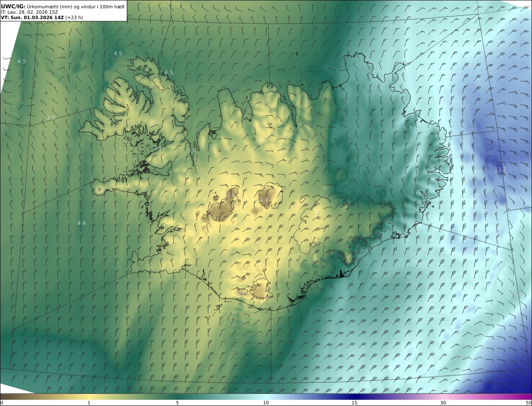Image resolution: width=532 pixels, height=406 pixels.
Task: Click the '0' tick on the colorbar
Action: (x=2, y=403)
